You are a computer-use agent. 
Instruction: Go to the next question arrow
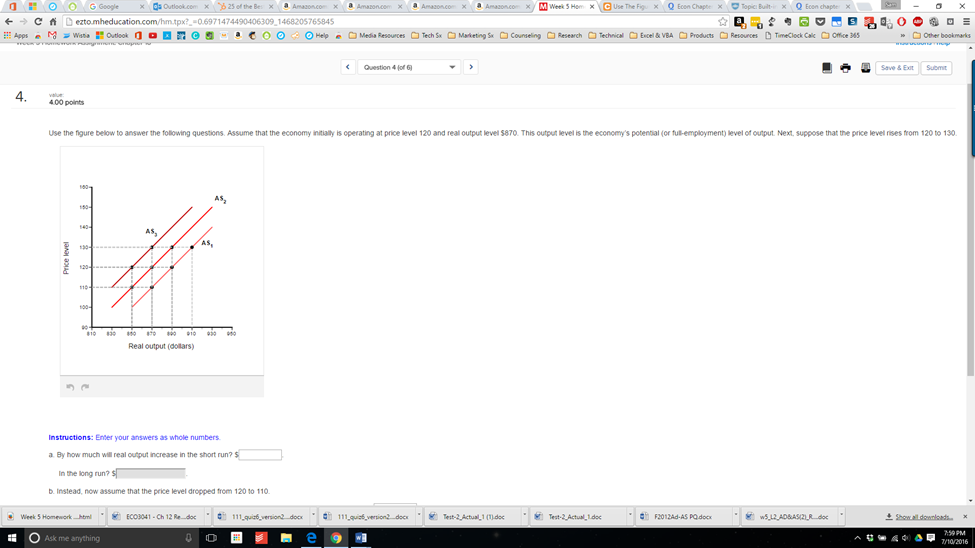pos(471,67)
